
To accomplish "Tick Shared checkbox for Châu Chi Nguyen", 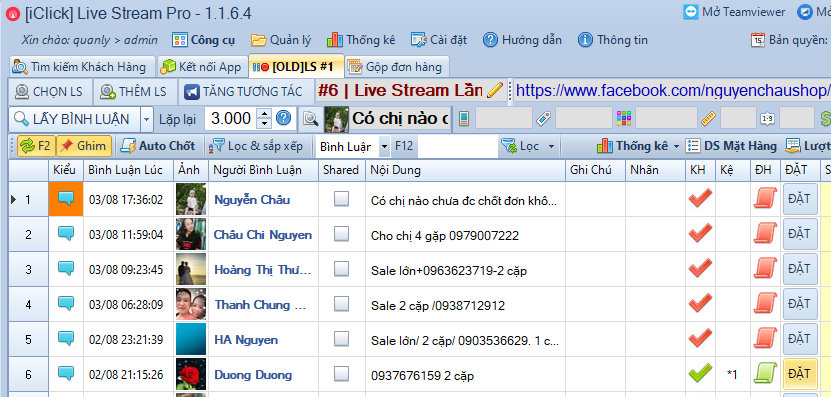I will 341,234.
